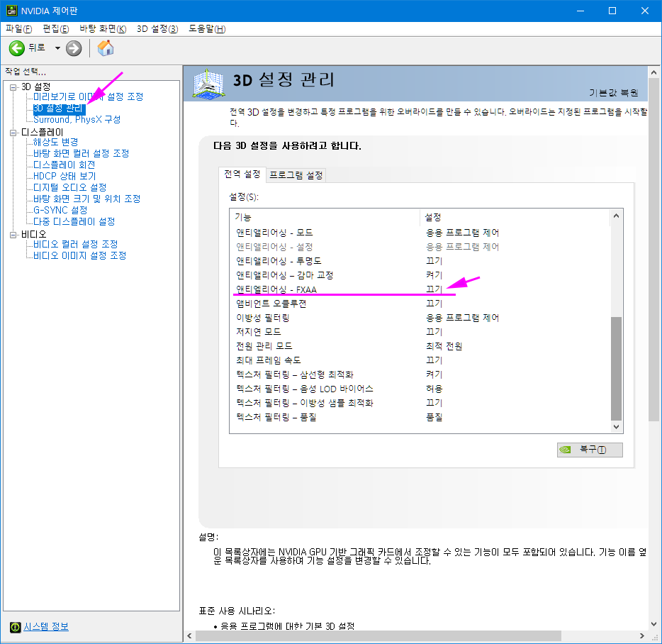Select 텍스처 필터링 – 음성 LOD 바이어스 row
Screen dimensions: 662x644
[420, 389]
